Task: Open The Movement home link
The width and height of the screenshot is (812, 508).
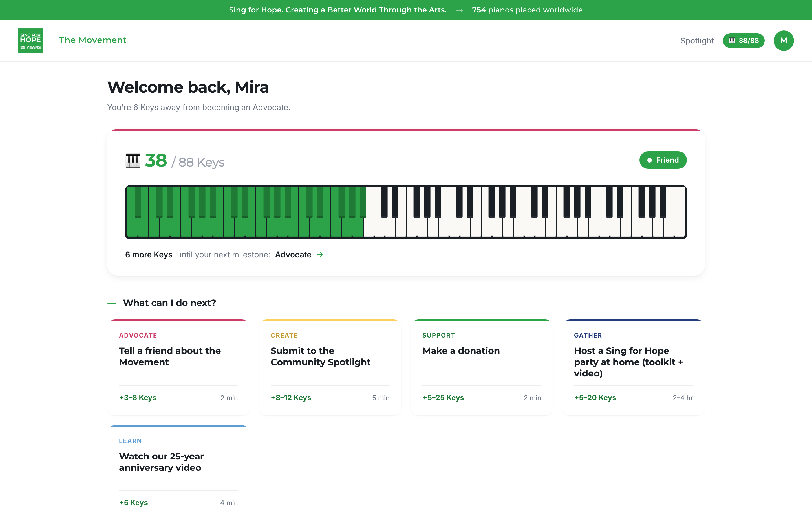Action: pos(92,40)
